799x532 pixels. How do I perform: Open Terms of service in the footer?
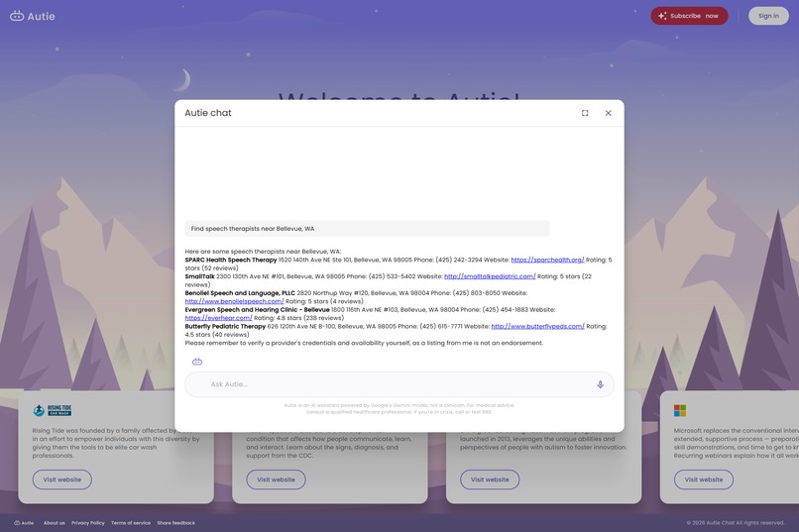pyautogui.click(x=131, y=523)
